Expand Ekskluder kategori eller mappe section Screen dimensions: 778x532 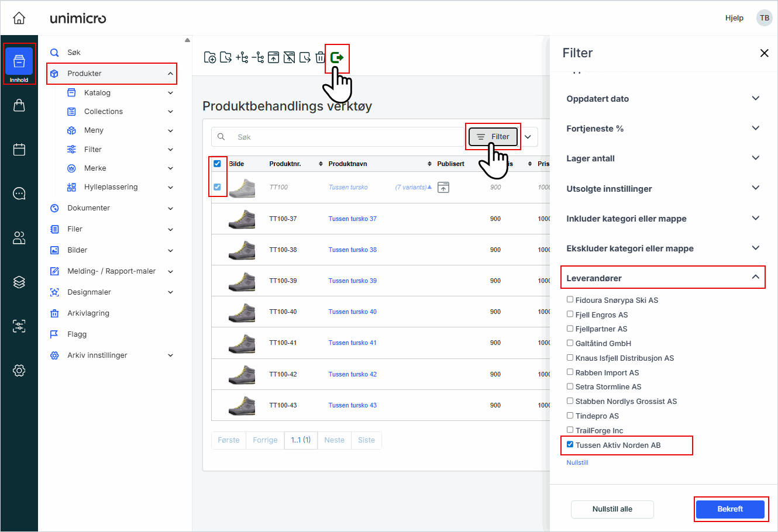663,248
